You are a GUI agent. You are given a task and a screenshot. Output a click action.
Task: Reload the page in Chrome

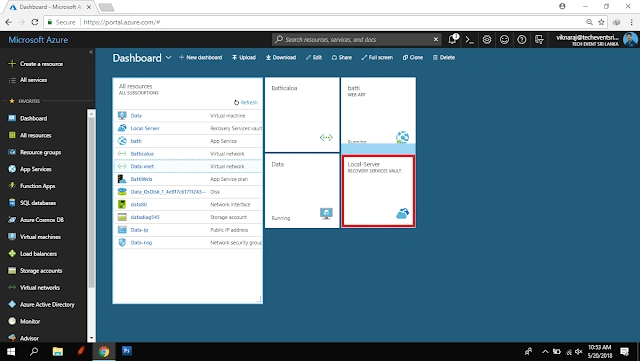[x=35, y=22]
